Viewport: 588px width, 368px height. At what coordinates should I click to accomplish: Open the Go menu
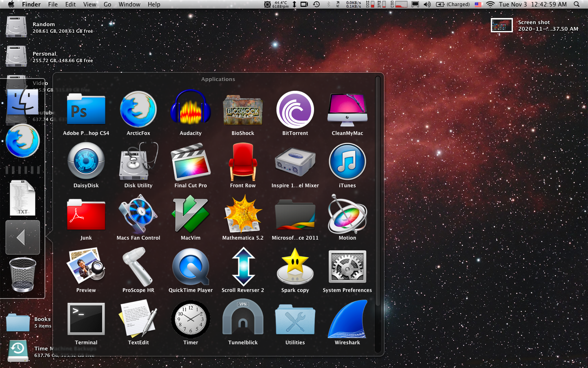(107, 4)
